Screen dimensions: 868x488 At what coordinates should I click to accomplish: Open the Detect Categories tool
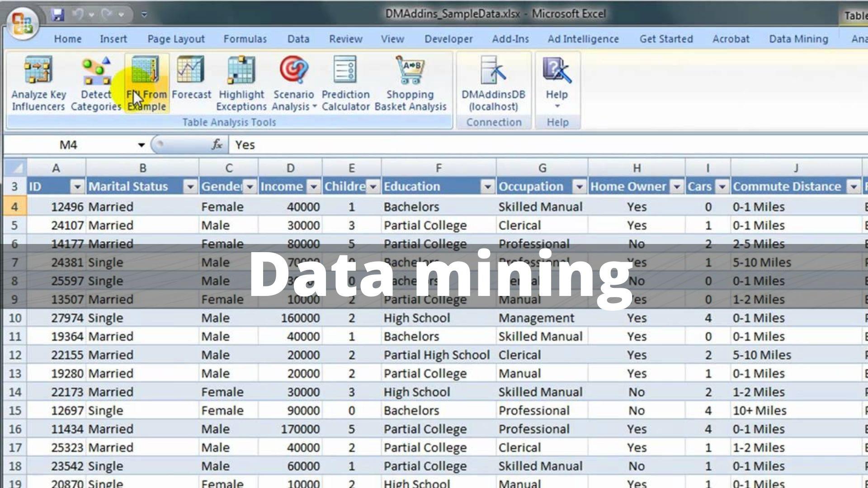(x=95, y=81)
